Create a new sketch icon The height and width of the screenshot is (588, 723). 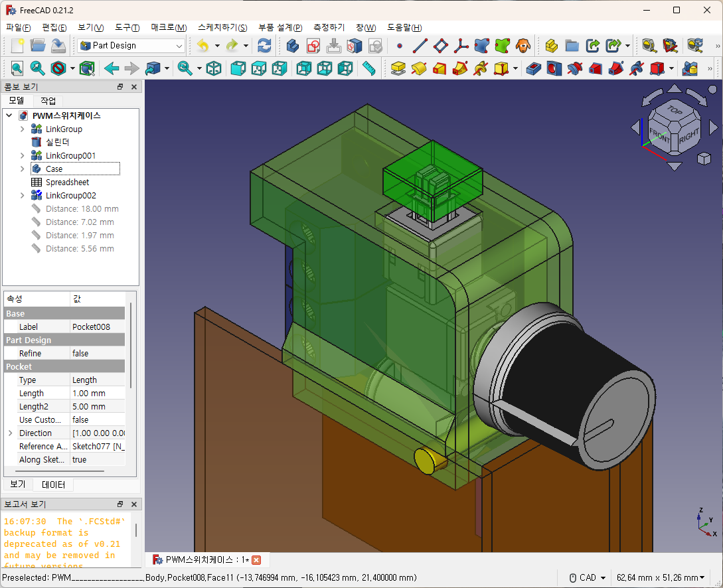[313, 46]
